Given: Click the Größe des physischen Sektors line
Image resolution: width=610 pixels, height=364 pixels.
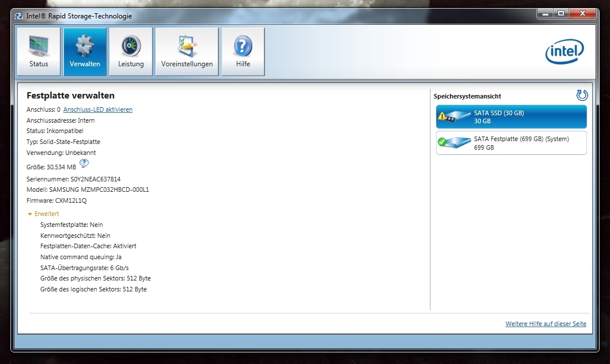Looking at the screenshot, I should click(95, 278).
